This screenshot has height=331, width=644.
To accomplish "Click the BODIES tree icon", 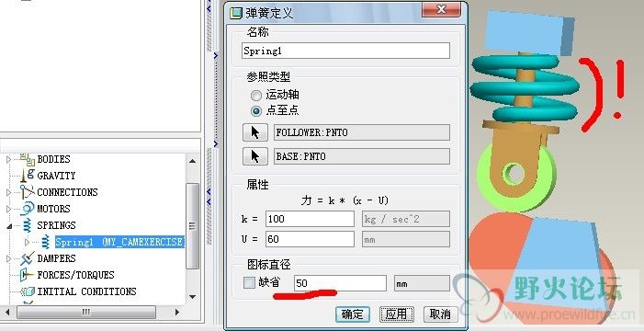I will (x=28, y=159).
